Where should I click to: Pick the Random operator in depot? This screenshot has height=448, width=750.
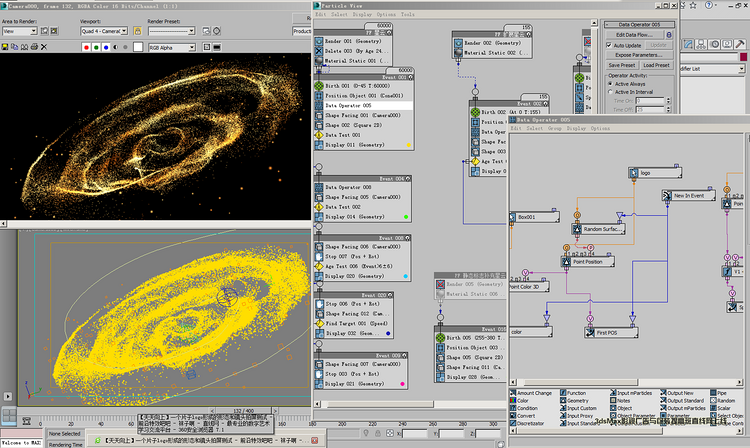pos(723,401)
